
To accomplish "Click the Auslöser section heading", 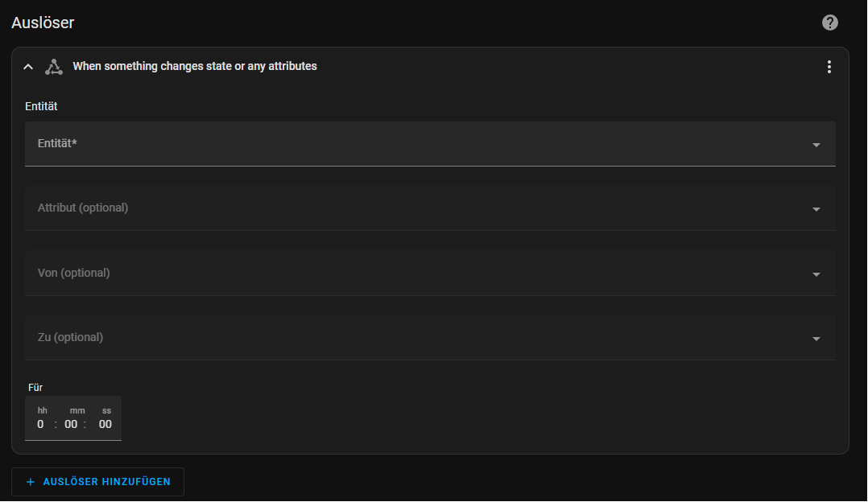I will pos(43,23).
